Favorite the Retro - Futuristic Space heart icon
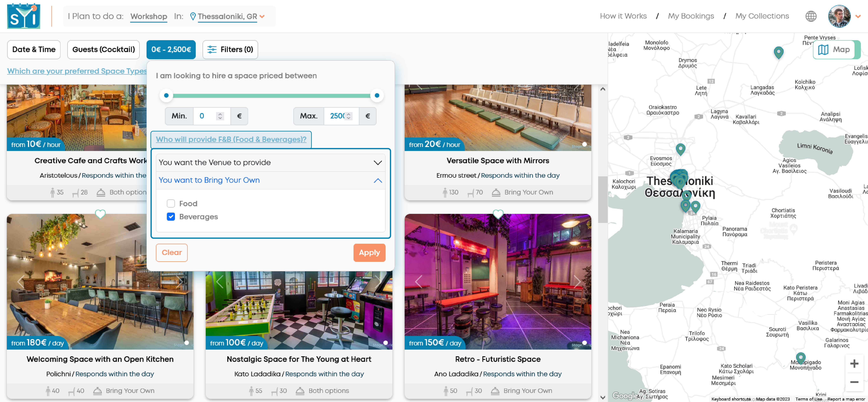Image resolution: width=868 pixels, height=402 pixels. 498,214
